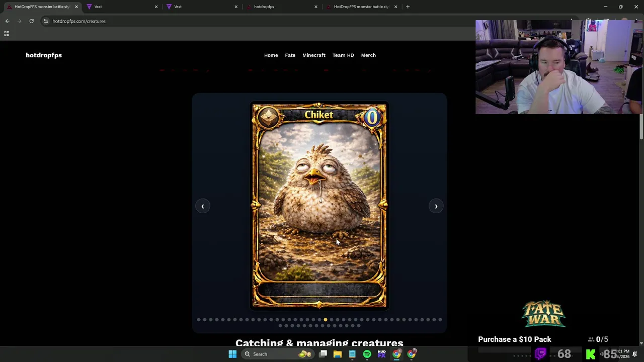Viewport: 644px width, 362px height.
Task: Open the Windows Start menu
Action: [x=232, y=354]
